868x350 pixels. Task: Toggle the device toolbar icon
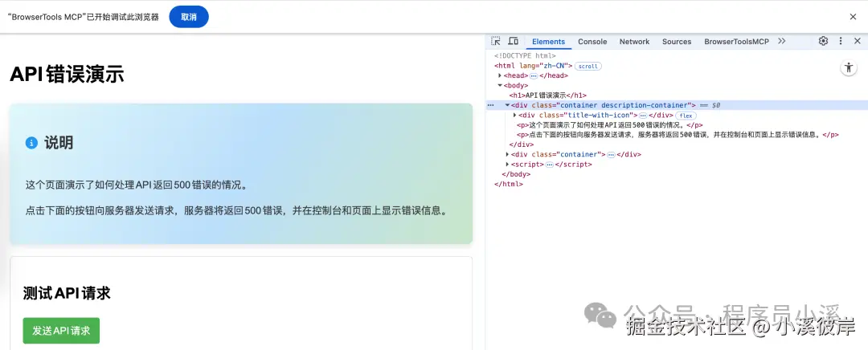pyautogui.click(x=513, y=41)
